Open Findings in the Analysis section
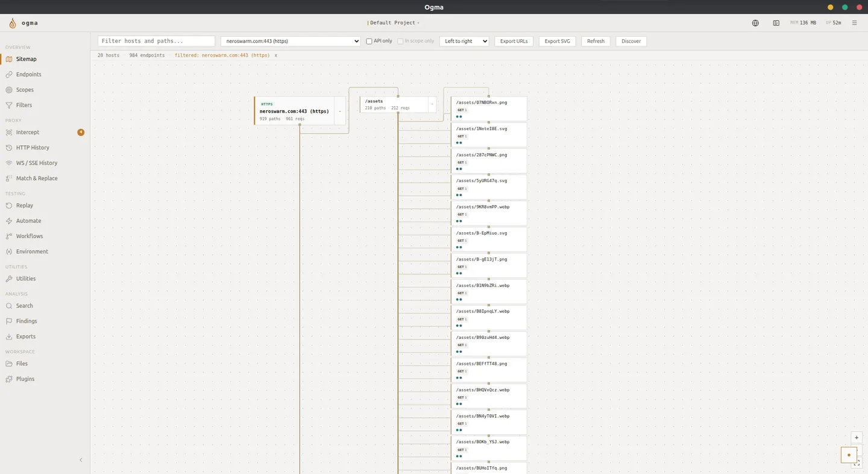Screen dimensions: 868x474 coord(45,321)
